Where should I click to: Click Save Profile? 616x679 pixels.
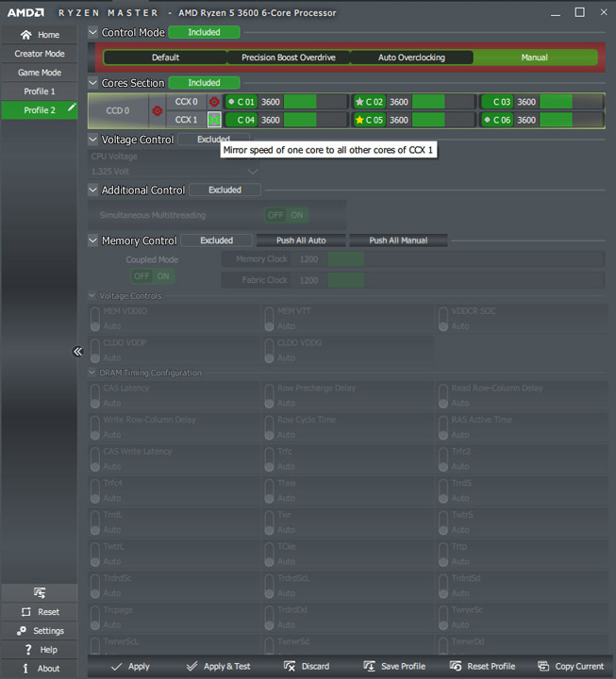pyautogui.click(x=394, y=667)
